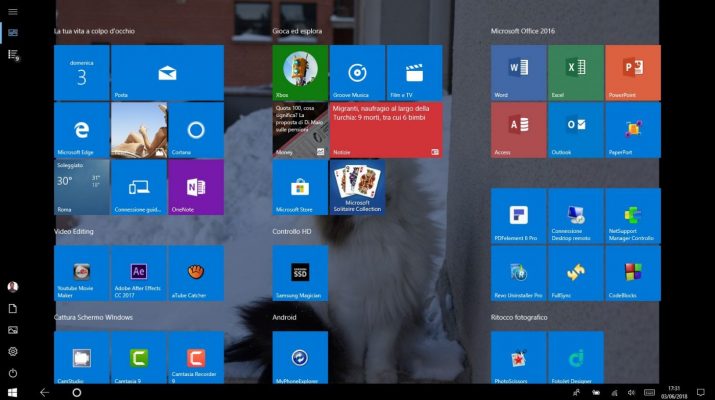Open the Xbox tile
Screen dimensions: 715x400
click(x=300, y=73)
